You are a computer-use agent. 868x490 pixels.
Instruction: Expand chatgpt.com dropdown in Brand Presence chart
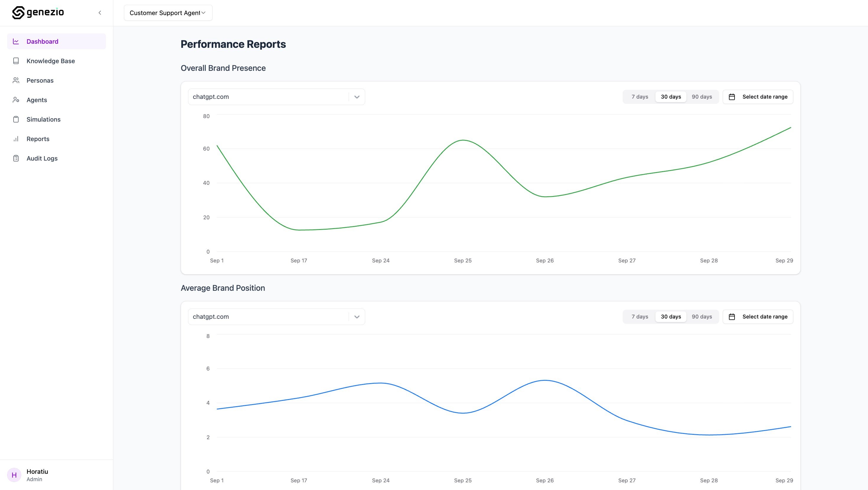357,97
